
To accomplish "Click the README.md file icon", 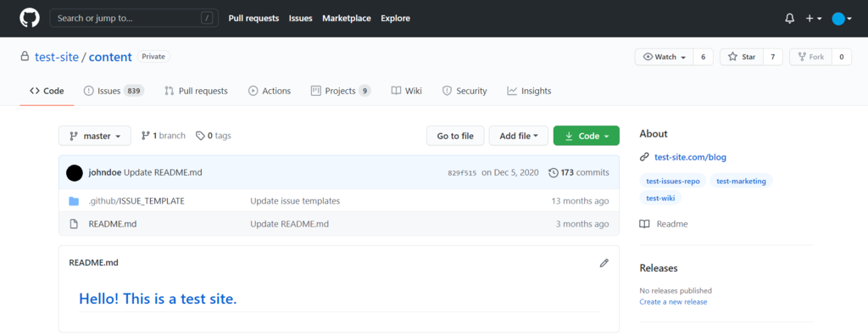I will [x=74, y=224].
